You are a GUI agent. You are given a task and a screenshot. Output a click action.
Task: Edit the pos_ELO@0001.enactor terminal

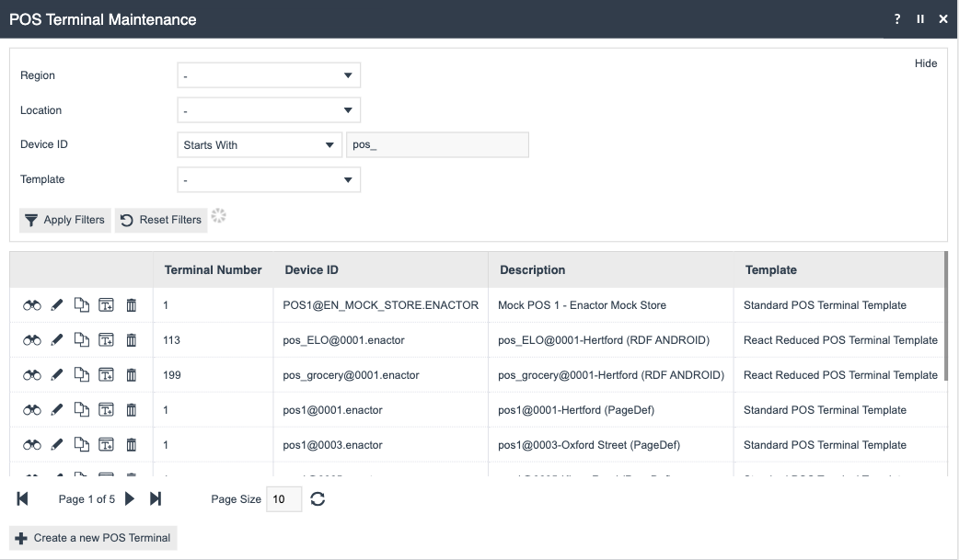pos(57,339)
